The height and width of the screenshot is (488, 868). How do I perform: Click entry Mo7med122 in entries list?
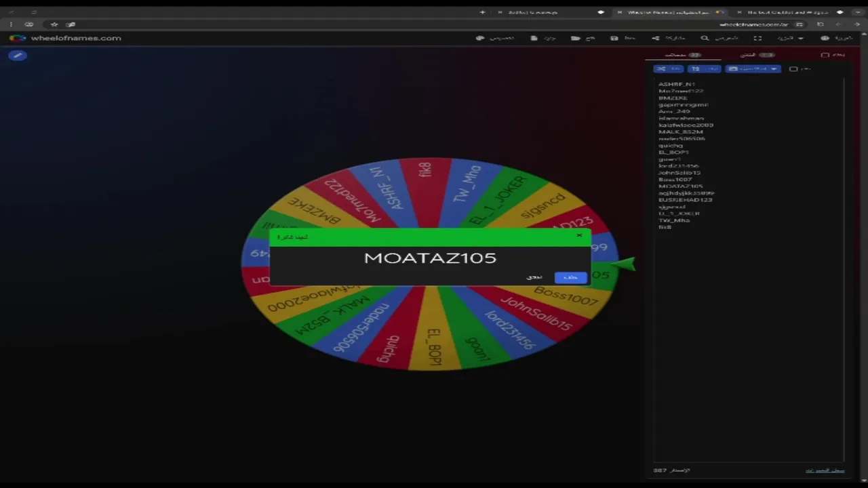click(681, 91)
